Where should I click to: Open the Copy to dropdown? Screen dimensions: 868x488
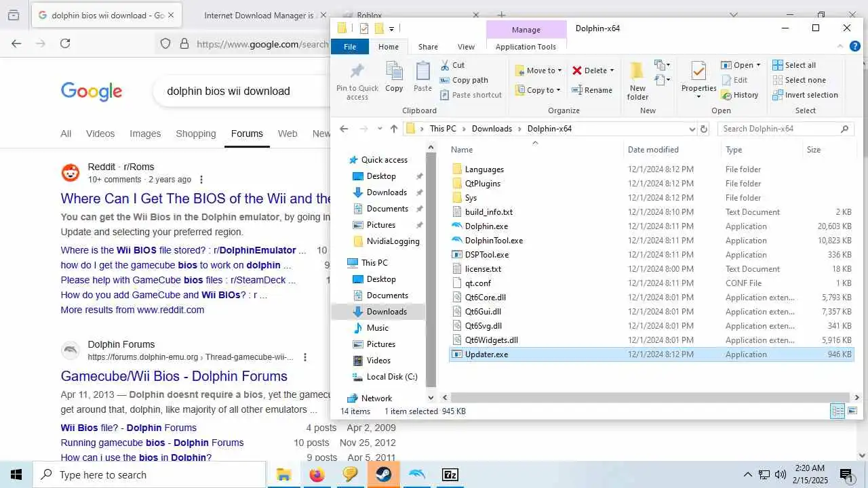538,89
